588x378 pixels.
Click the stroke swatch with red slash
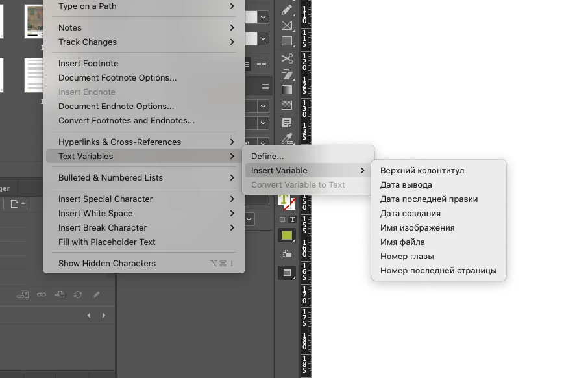[290, 205]
